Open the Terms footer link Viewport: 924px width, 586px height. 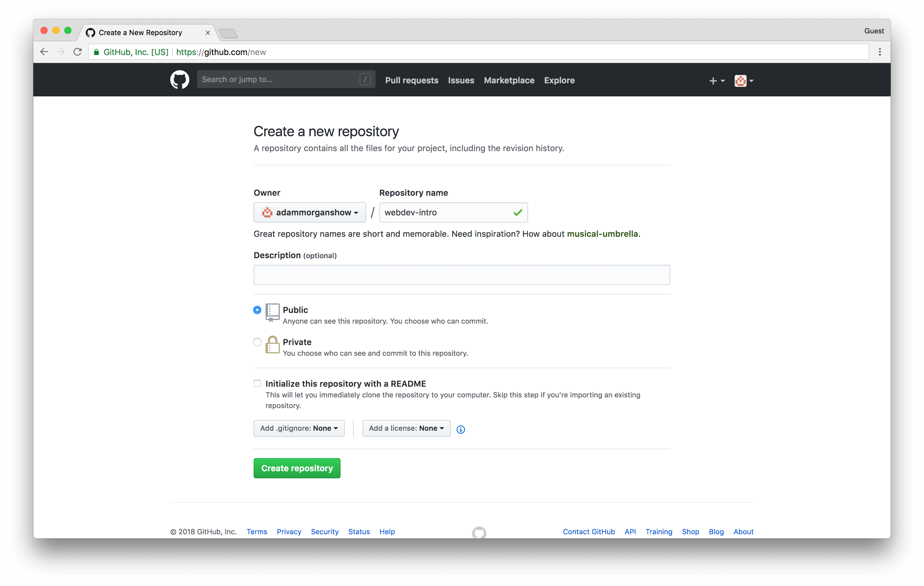(257, 532)
